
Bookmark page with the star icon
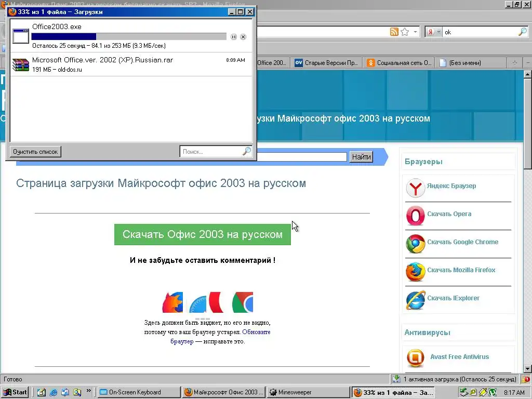click(x=405, y=32)
